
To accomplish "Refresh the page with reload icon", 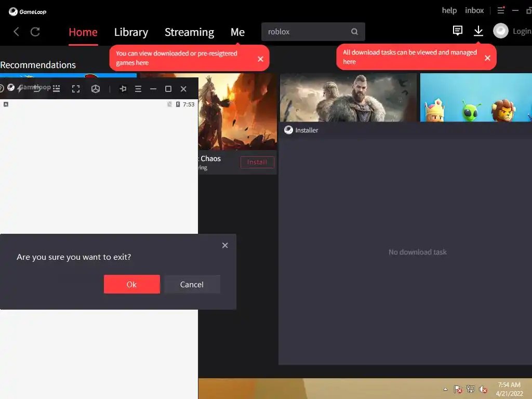I will 35,32.
